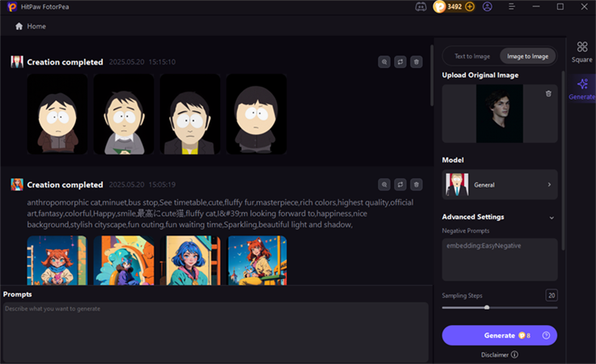Open the Discord icon in title bar
Screen dimensions: 596x364
[421, 6]
